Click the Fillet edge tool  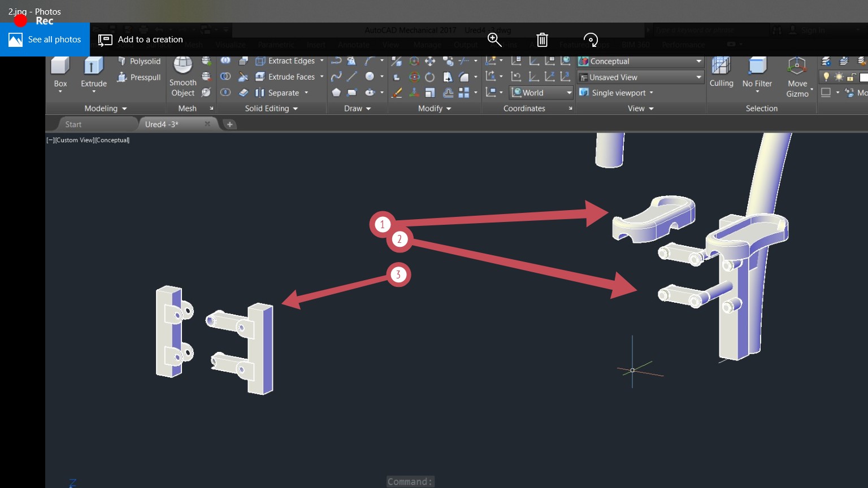pyautogui.click(x=464, y=76)
